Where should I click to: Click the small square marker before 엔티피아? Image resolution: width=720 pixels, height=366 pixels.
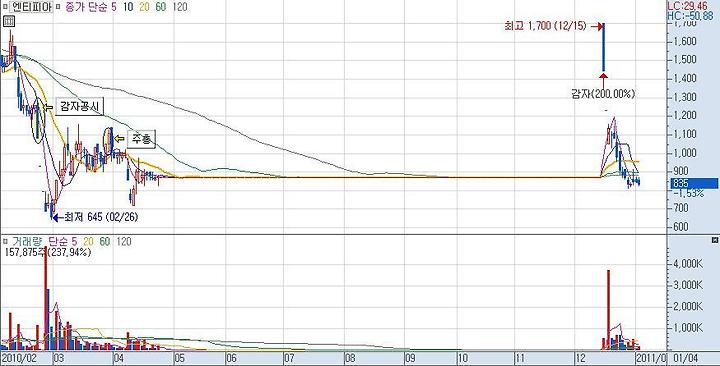click(5, 7)
